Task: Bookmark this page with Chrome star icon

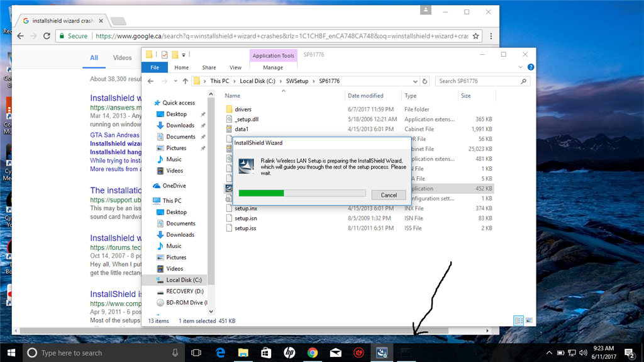Action: point(475,37)
